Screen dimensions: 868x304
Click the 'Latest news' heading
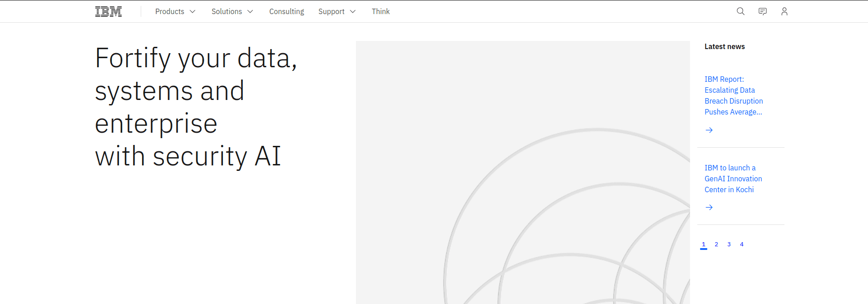(x=725, y=46)
